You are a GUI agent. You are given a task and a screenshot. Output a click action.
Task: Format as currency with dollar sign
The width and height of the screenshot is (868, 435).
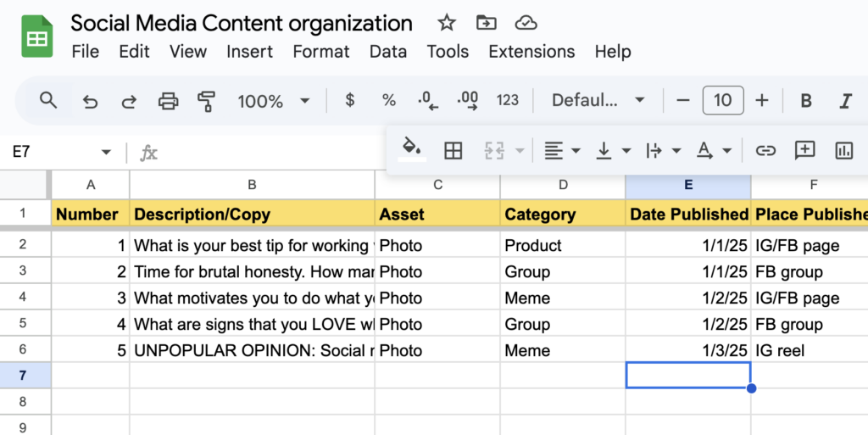pyautogui.click(x=349, y=101)
